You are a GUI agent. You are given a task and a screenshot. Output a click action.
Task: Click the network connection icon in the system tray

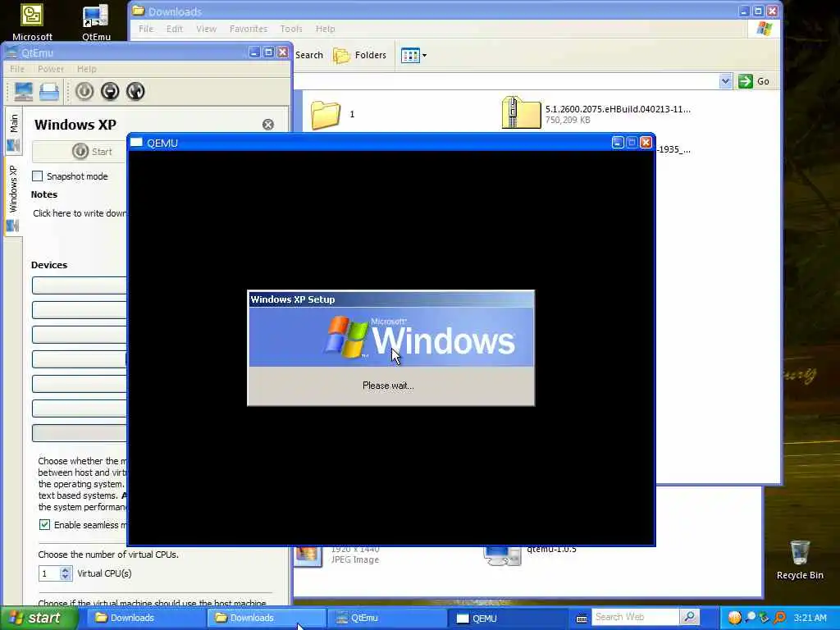[x=764, y=618]
